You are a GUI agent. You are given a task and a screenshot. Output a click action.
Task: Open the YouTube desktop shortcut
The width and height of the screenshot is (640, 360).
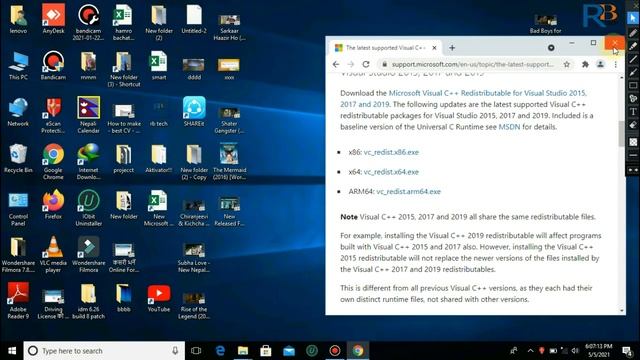[x=159, y=298]
